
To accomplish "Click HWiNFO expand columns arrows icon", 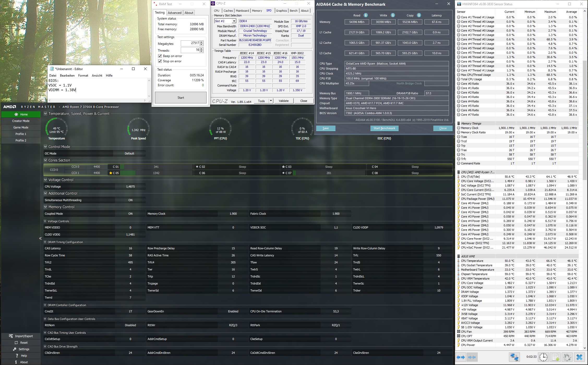I will [461, 357].
